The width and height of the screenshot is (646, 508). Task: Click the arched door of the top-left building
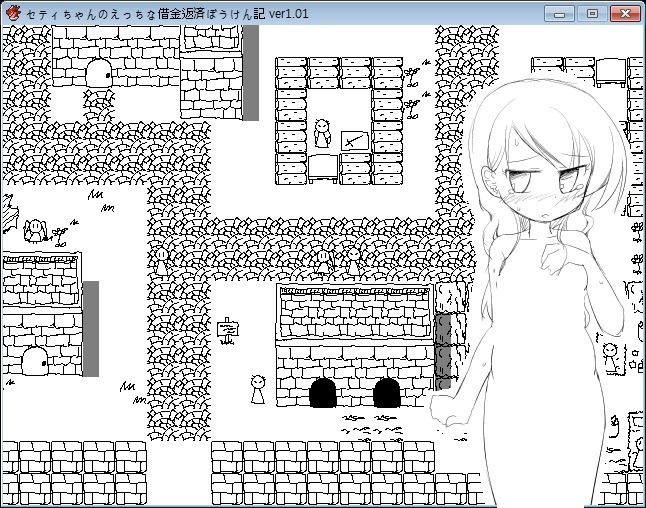99,73
